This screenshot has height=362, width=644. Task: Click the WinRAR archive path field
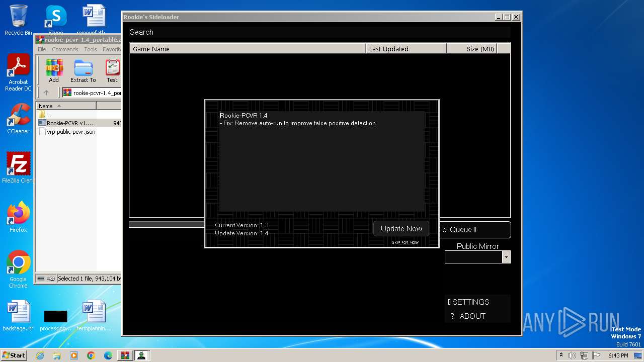point(92,93)
